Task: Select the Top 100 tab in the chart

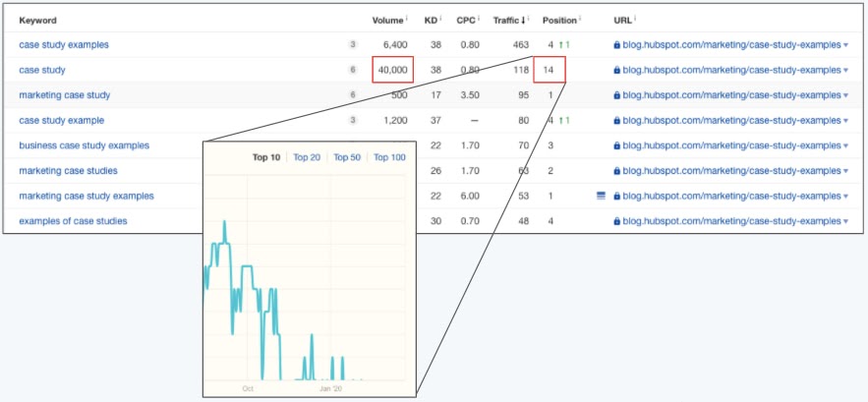Action: 389,157
